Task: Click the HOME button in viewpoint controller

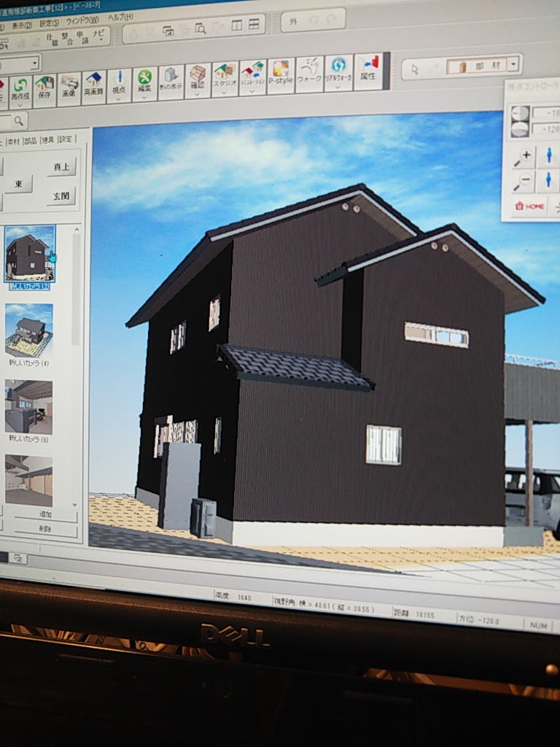Action: (529, 206)
